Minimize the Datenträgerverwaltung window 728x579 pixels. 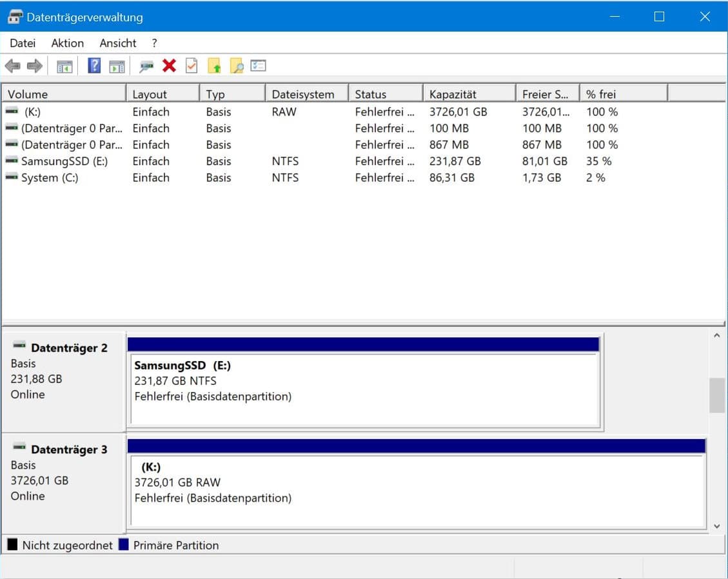(615, 17)
